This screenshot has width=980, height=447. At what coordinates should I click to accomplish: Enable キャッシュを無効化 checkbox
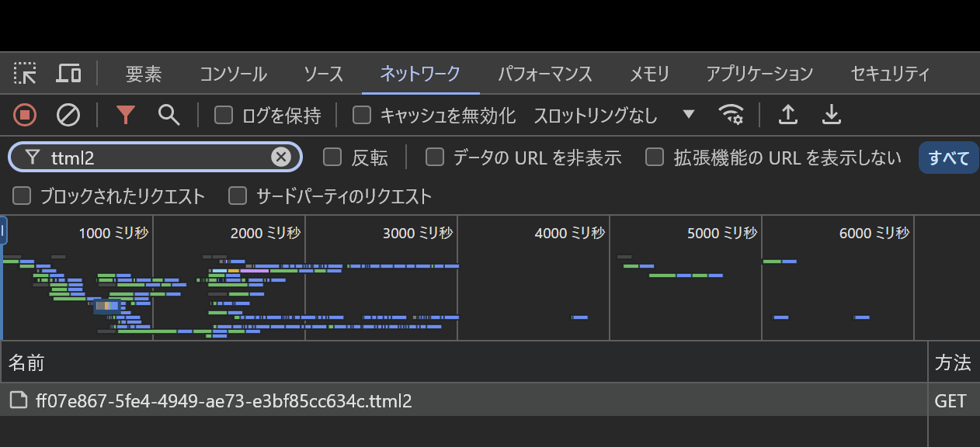click(x=362, y=116)
